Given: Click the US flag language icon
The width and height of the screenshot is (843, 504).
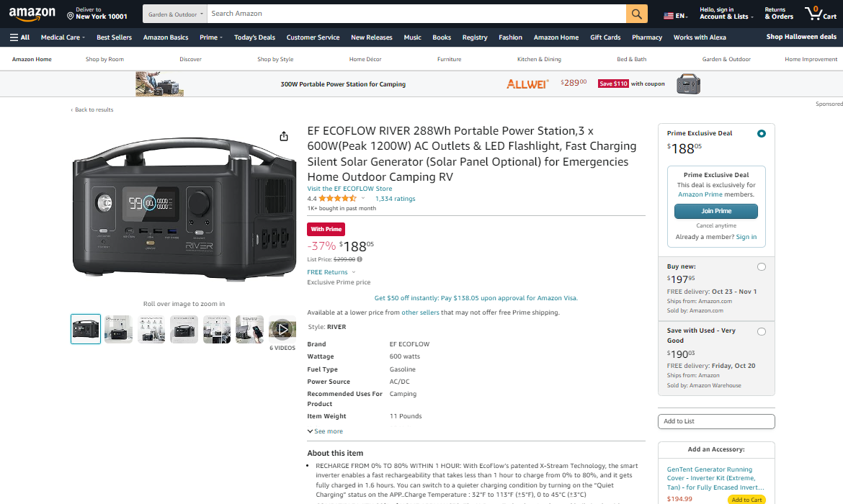Looking at the screenshot, I should pos(668,16).
